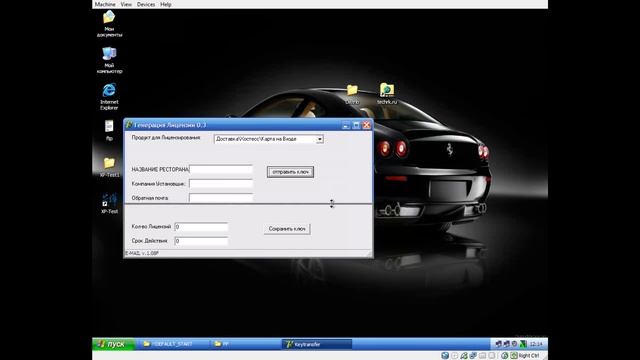Click the Срок Действия input field
The height and width of the screenshot is (360, 640).
click(x=201, y=241)
